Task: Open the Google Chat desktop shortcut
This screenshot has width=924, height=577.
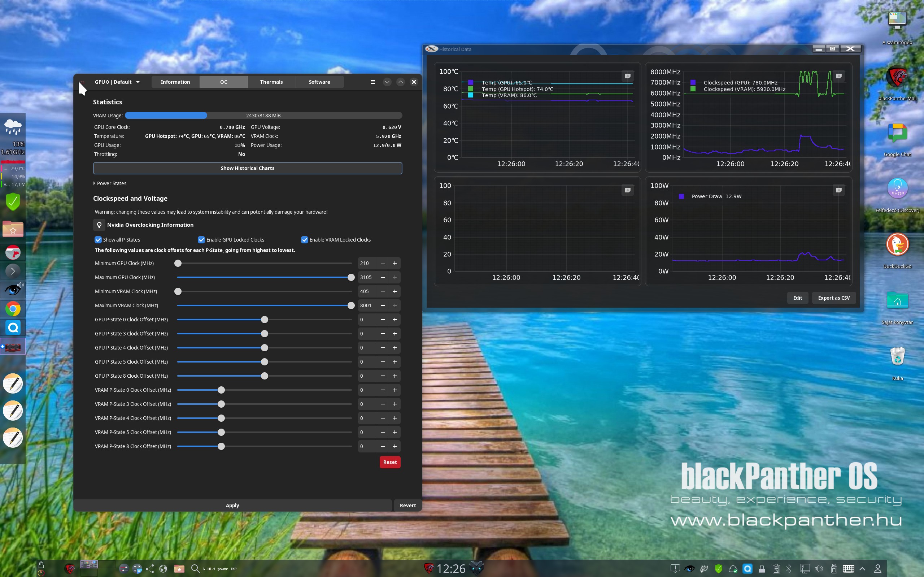Action: tap(897, 133)
